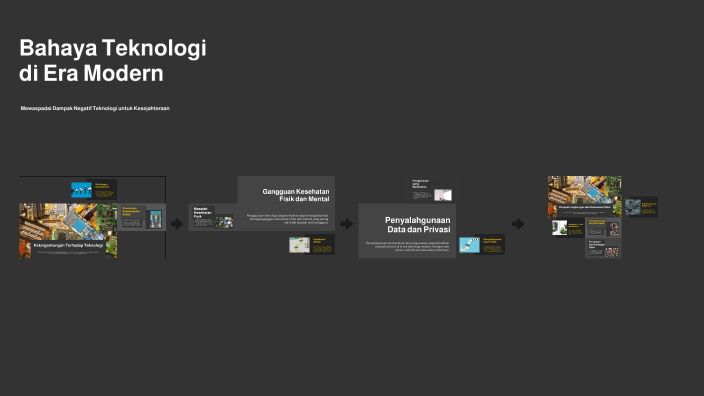The width and height of the screenshot is (704, 396).
Task: Click the paragraph under "Gangguan Kesehatan Fisik dan Mental"
Action: pyautogui.click(x=287, y=219)
